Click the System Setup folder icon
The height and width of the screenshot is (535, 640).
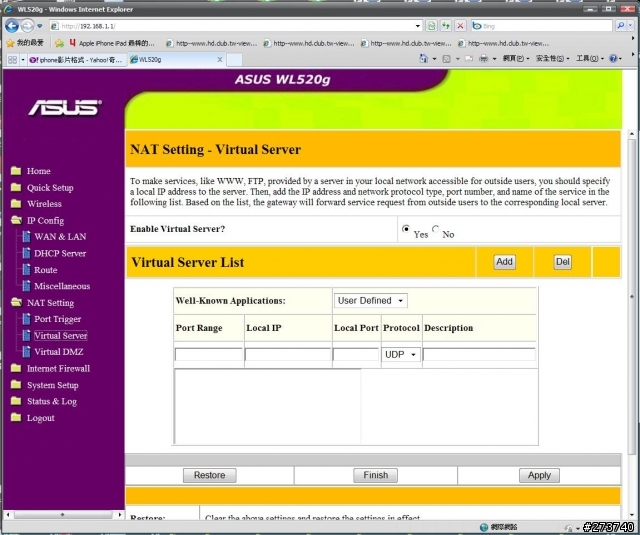[16, 385]
